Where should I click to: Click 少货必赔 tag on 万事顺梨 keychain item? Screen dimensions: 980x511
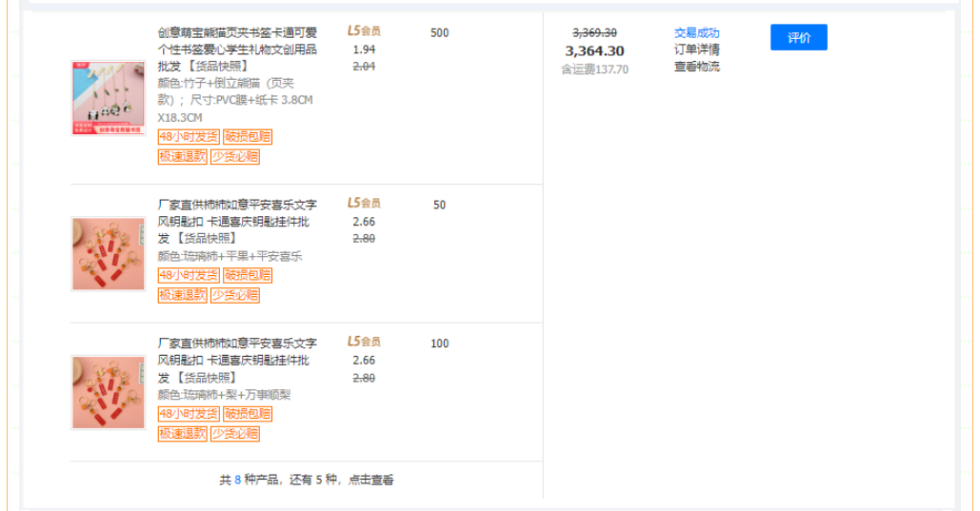point(235,434)
